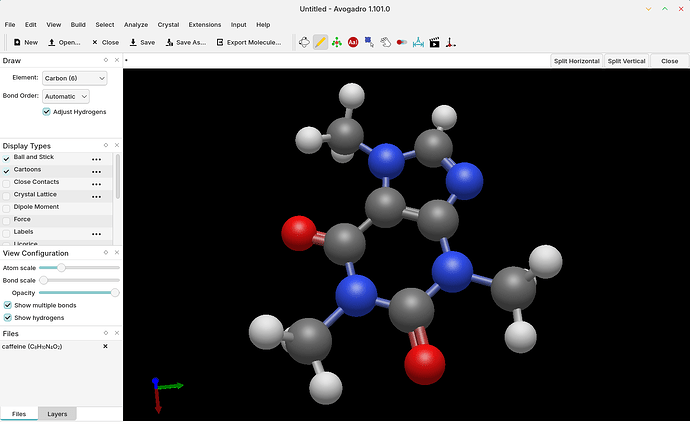This screenshot has width=690, height=431.
Task: Open the Extensions menu
Action: click(203, 24)
